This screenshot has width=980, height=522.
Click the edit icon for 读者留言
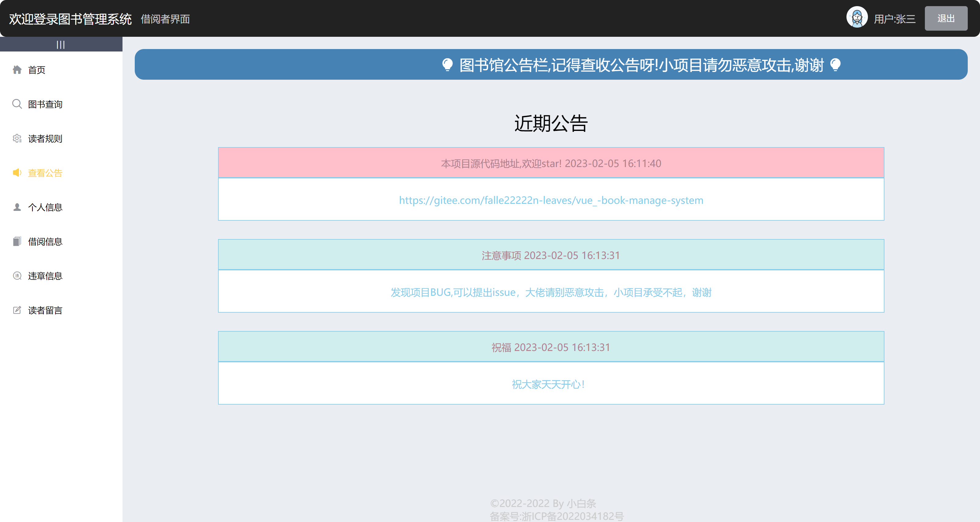pyautogui.click(x=17, y=310)
